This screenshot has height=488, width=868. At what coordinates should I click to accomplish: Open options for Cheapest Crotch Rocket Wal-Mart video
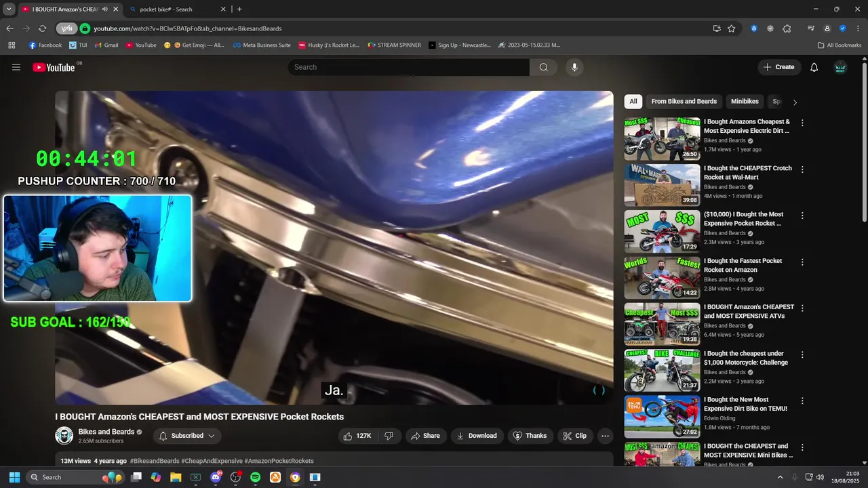[x=802, y=169]
